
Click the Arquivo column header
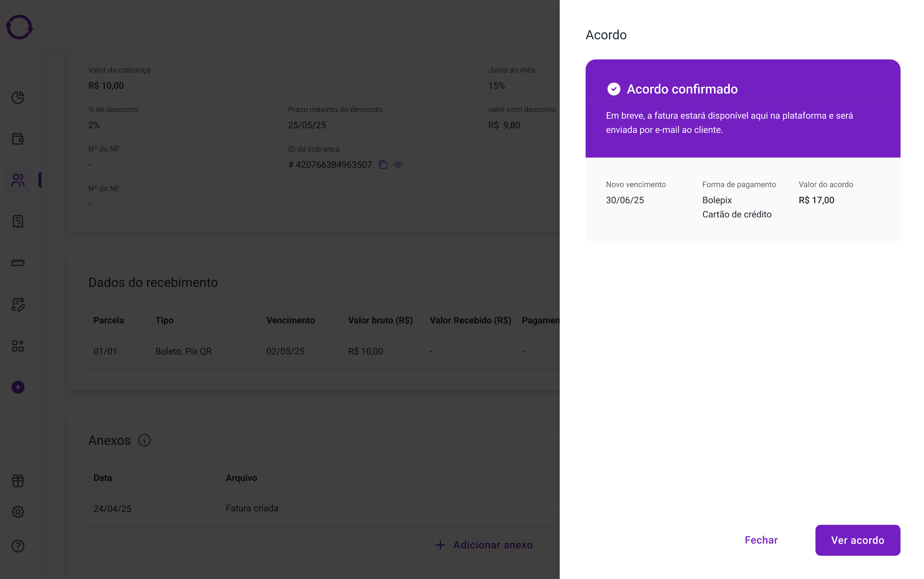tap(241, 478)
